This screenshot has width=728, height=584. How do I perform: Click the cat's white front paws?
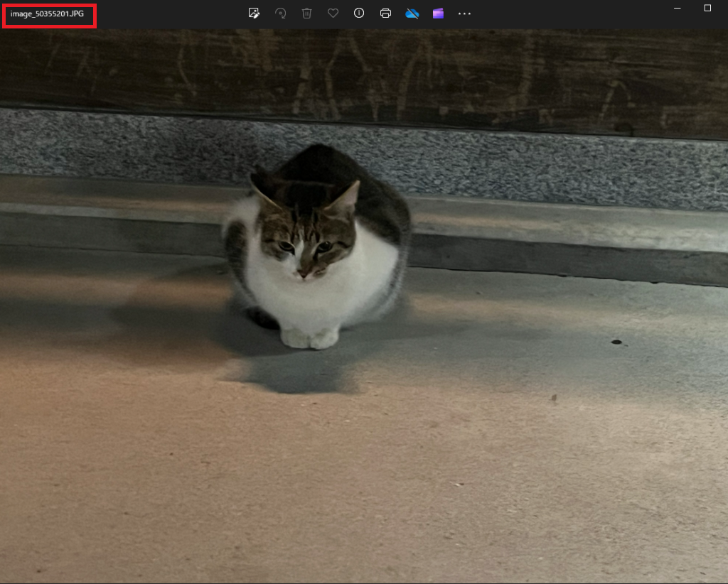309,338
